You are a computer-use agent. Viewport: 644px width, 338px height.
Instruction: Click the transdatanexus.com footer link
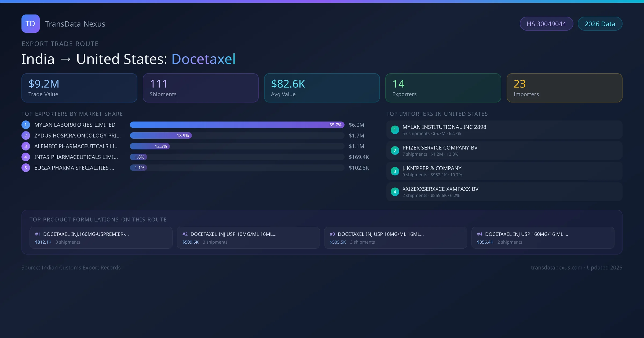(557, 267)
